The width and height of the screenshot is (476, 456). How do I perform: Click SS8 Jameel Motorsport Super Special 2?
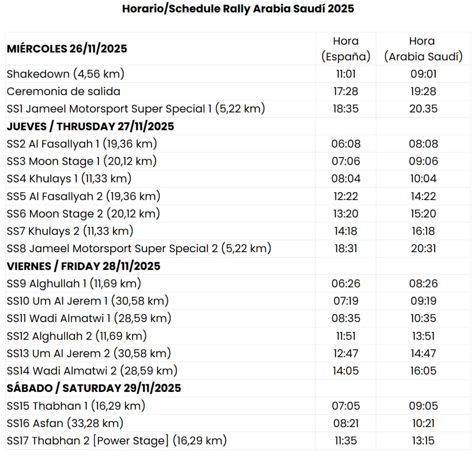[x=139, y=248]
